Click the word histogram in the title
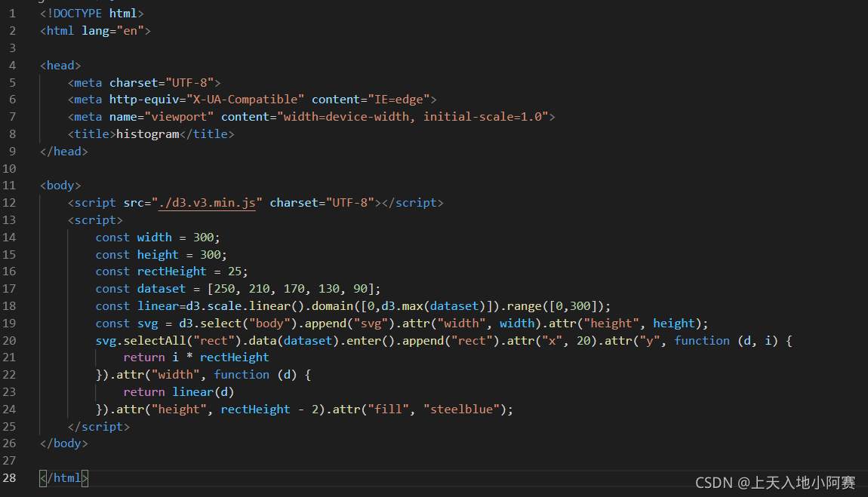The image size is (868, 497). point(148,133)
